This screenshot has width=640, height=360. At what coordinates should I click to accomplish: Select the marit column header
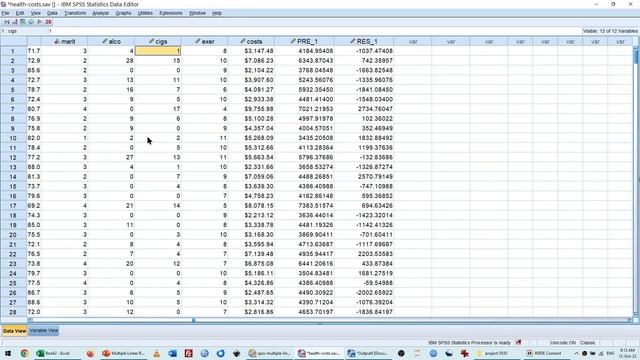pyautogui.click(x=64, y=41)
